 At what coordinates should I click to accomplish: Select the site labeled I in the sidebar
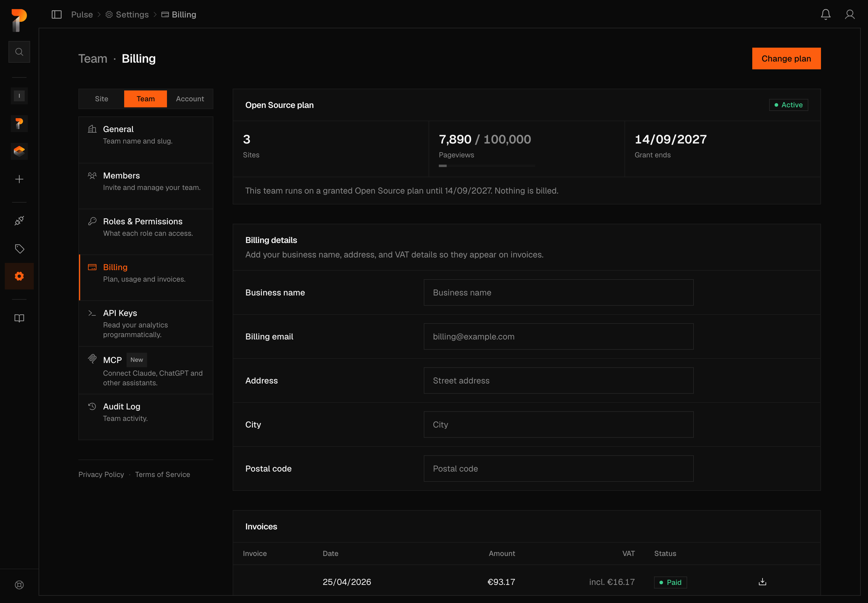pyautogui.click(x=19, y=96)
